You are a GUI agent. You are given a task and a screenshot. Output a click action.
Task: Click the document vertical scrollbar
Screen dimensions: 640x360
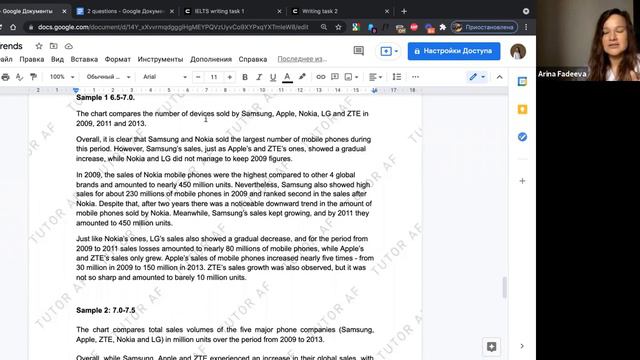click(x=504, y=287)
